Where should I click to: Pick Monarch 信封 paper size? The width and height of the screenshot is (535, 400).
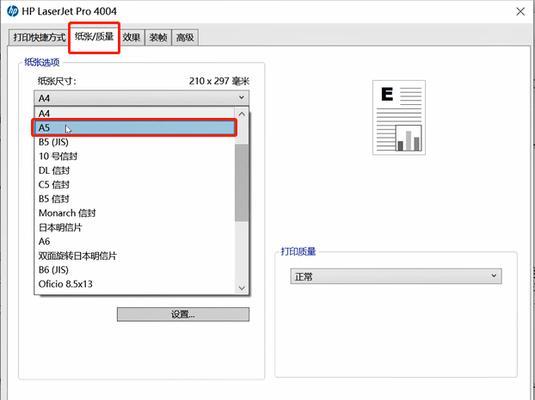[x=135, y=213]
